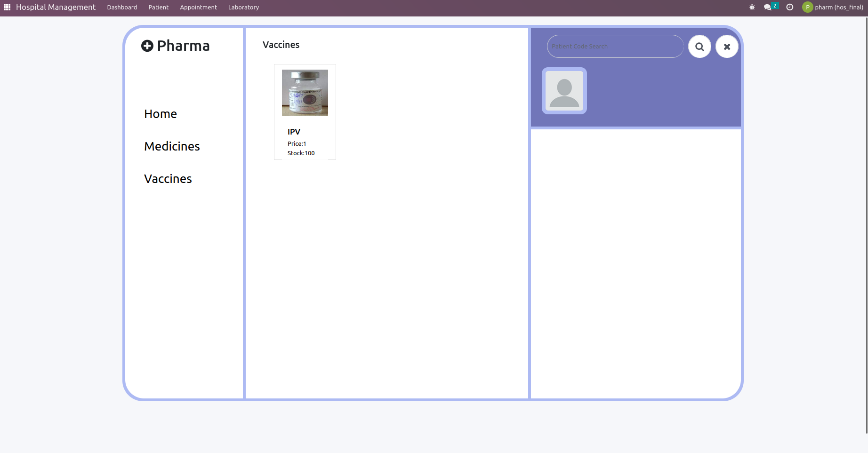This screenshot has height=453, width=868.
Task: Select Vaccines in the sidebar
Action: tap(168, 179)
